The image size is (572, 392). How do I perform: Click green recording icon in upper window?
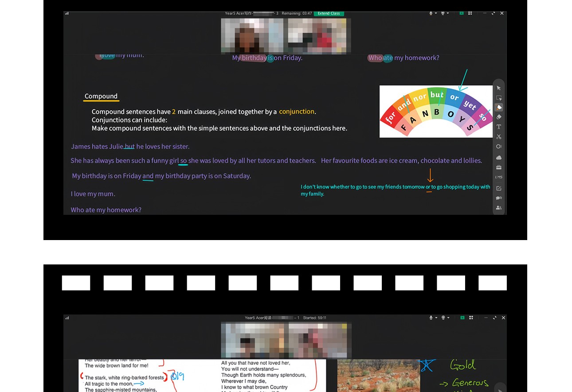pyautogui.click(x=462, y=13)
